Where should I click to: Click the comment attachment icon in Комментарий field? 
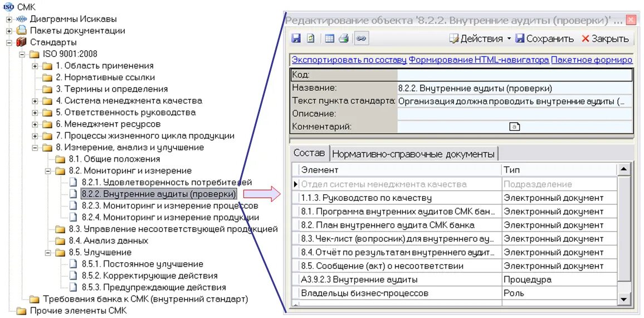click(x=514, y=127)
